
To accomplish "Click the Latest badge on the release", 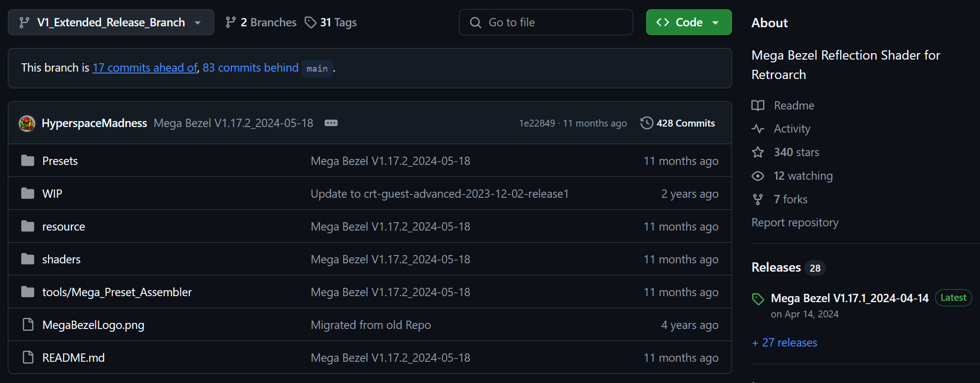I will (953, 298).
